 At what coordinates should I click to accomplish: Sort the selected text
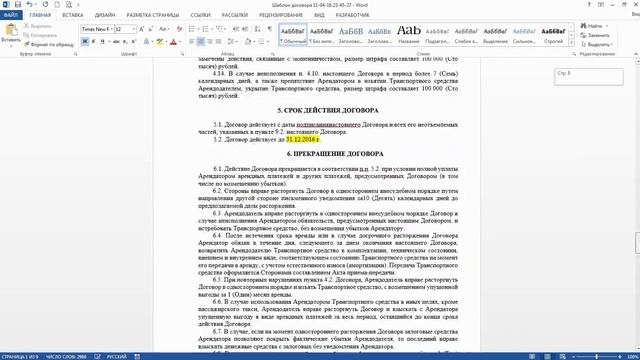click(258, 29)
